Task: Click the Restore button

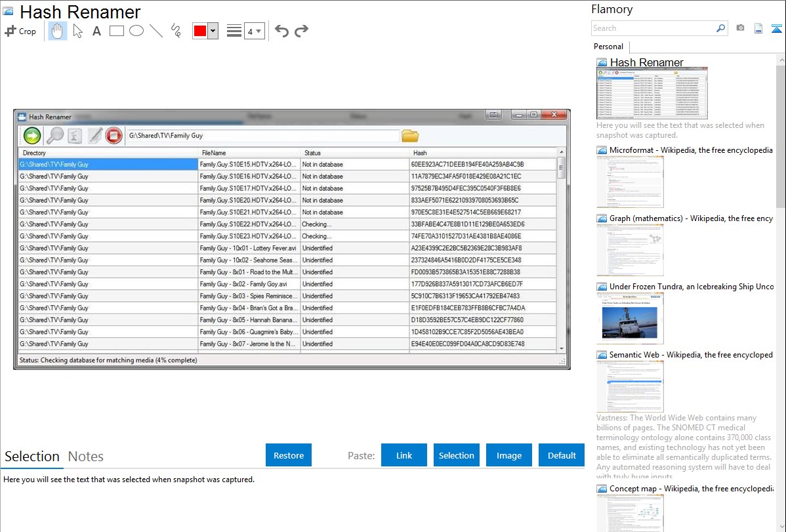Action: click(289, 455)
